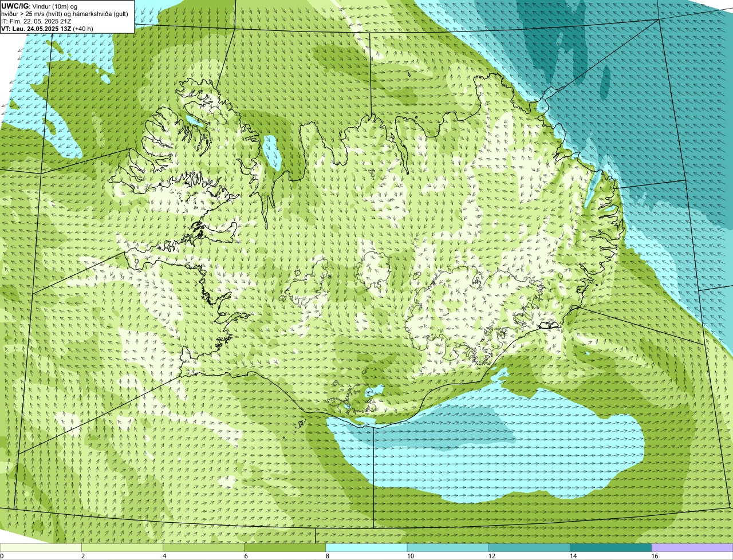Select the 0–2 m/s palest color band
This screenshot has width=733, height=560.
(41, 548)
